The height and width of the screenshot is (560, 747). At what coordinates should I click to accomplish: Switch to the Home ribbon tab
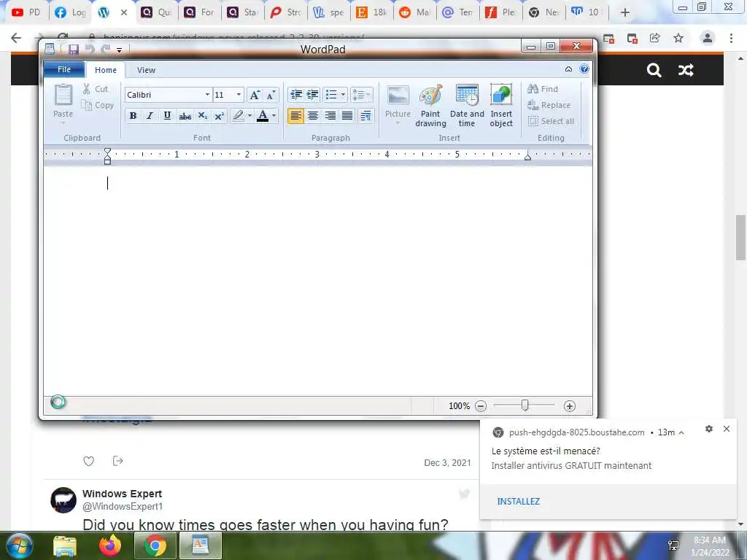click(106, 70)
